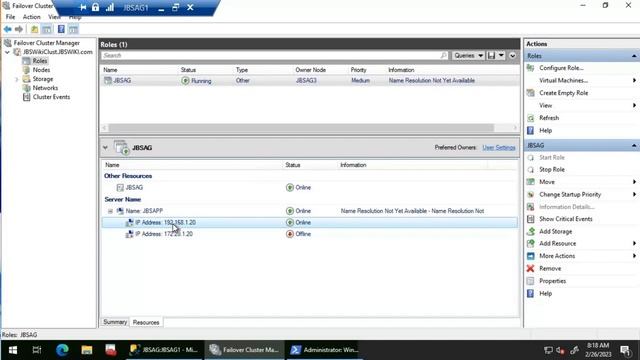Click the Stop Role icon

[x=531, y=169]
